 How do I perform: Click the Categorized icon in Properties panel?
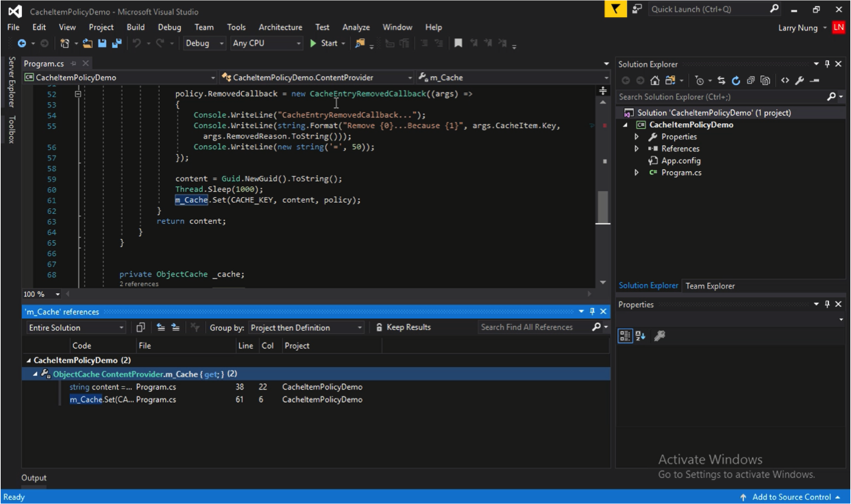[626, 336]
